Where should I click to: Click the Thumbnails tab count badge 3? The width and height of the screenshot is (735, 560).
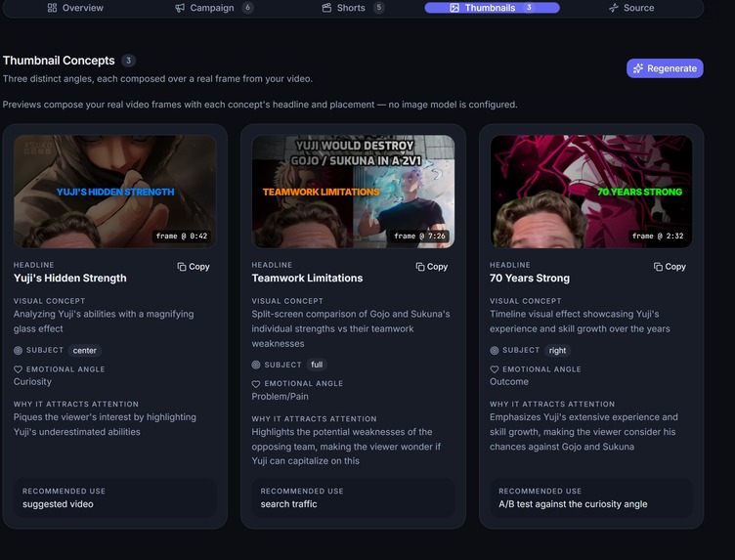tap(529, 8)
